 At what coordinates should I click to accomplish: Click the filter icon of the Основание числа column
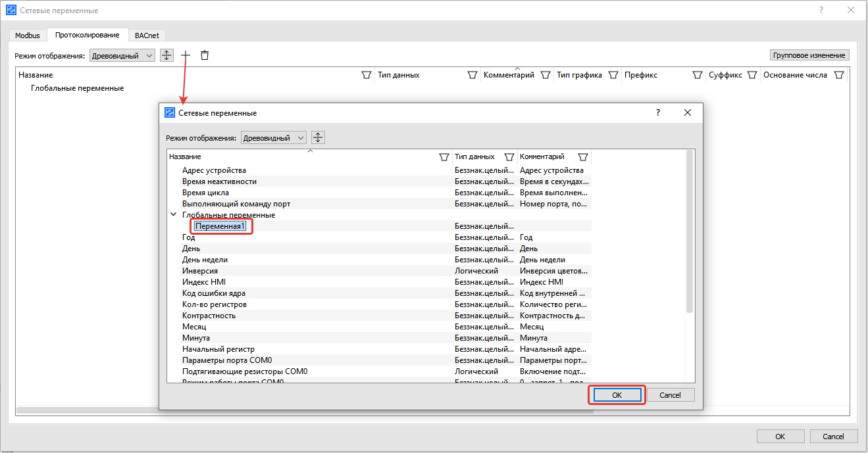[x=838, y=75]
